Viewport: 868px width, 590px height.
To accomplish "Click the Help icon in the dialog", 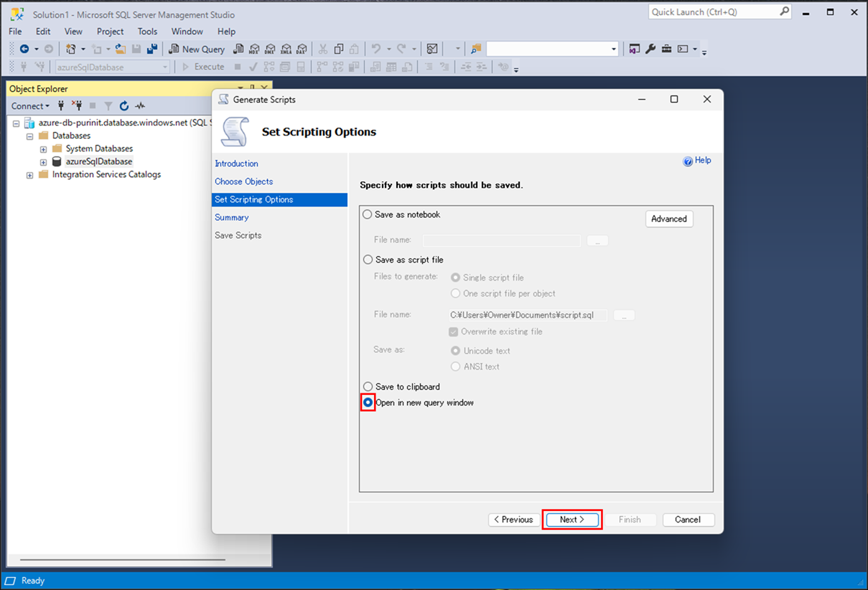I will click(688, 161).
